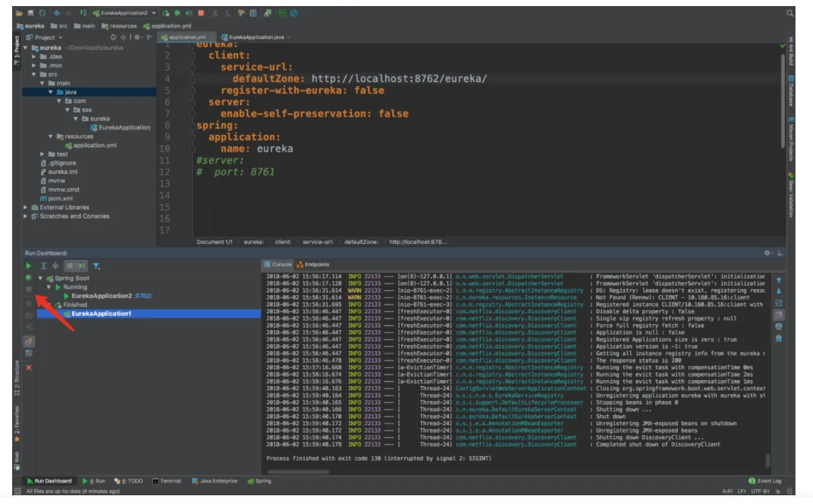813x504 pixels.
Task: Click Expand All icon in Run Dashboard toolbar
Action: coord(44,266)
